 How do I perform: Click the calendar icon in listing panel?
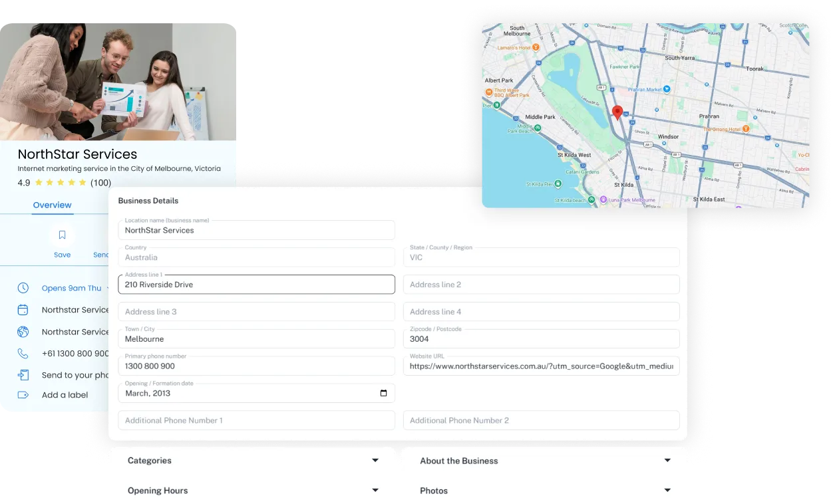[23, 310]
